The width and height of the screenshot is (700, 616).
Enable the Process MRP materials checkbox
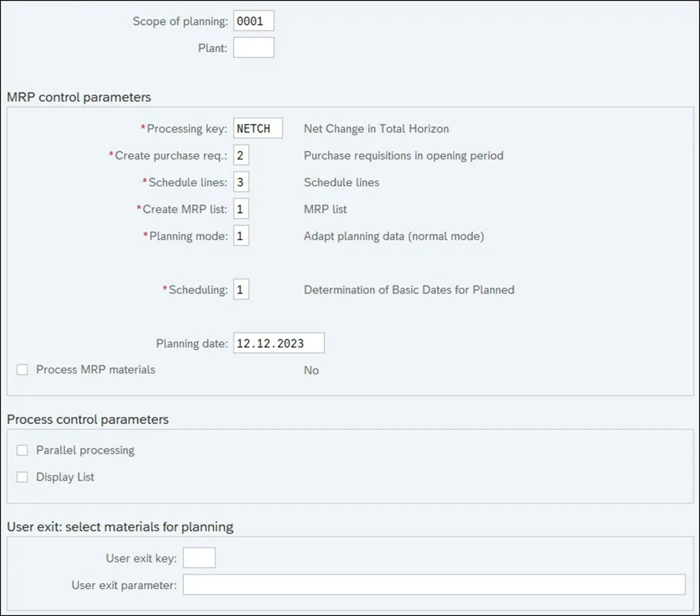22,370
